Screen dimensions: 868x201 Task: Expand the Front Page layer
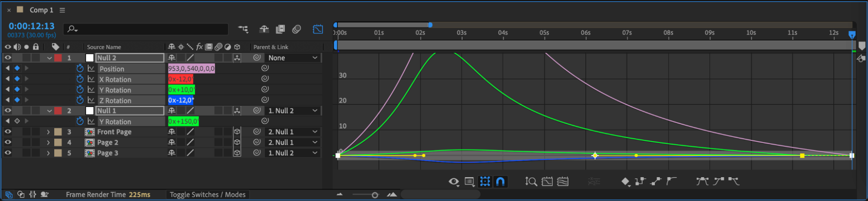(x=48, y=132)
